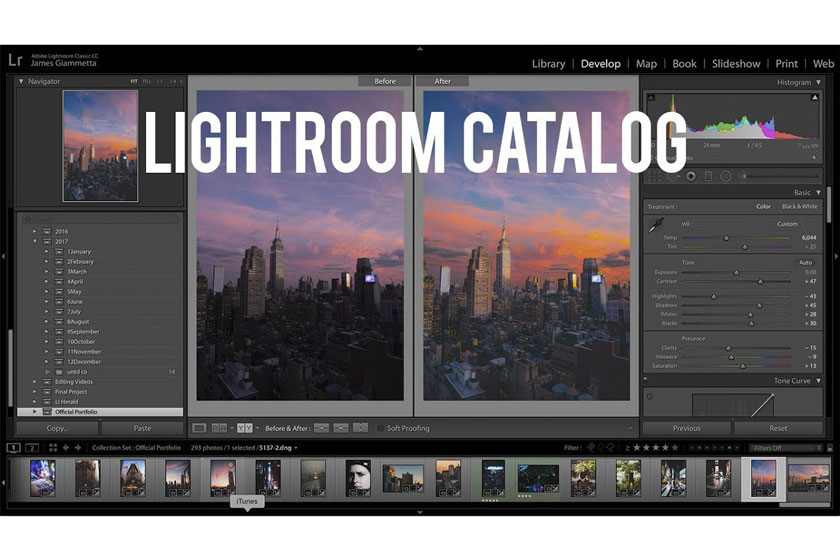Screen dimensions: 840x560
Task: Collapse the Basic panel triangle
Action: (x=818, y=192)
